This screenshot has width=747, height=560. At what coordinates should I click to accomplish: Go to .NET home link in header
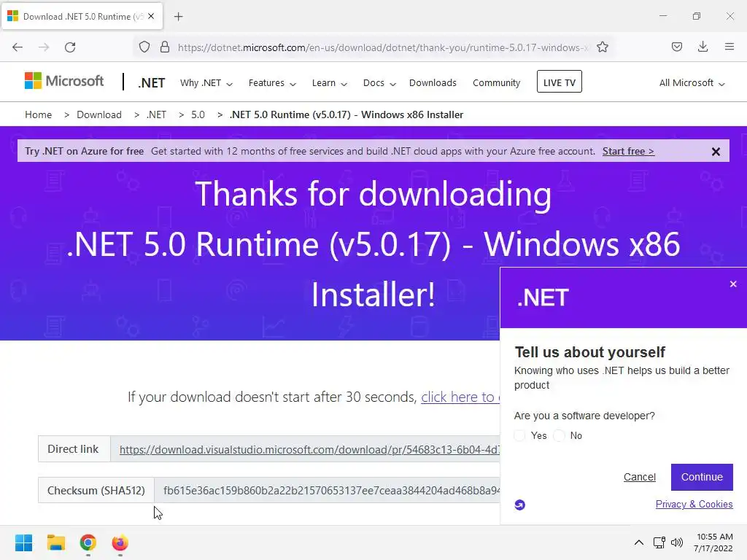click(152, 83)
